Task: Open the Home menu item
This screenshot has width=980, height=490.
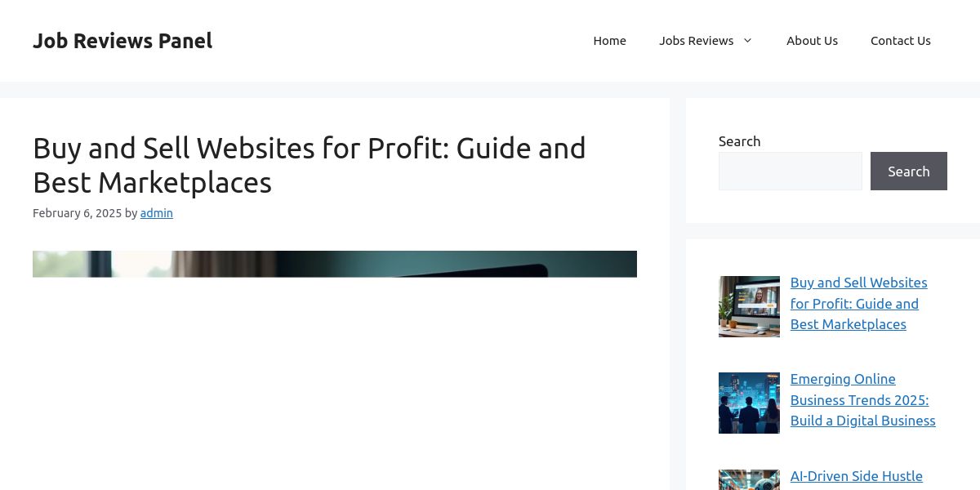Action: pyautogui.click(x=609, y=41)
